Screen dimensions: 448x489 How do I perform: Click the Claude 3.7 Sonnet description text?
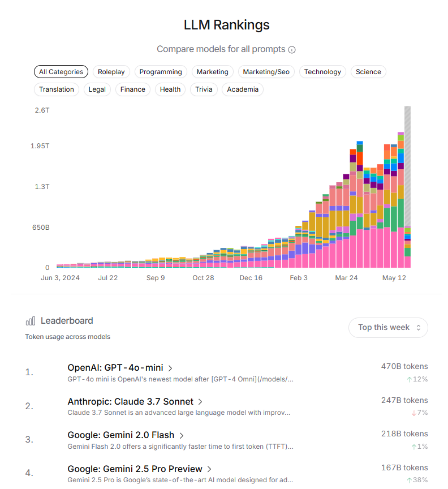(179, 413)
